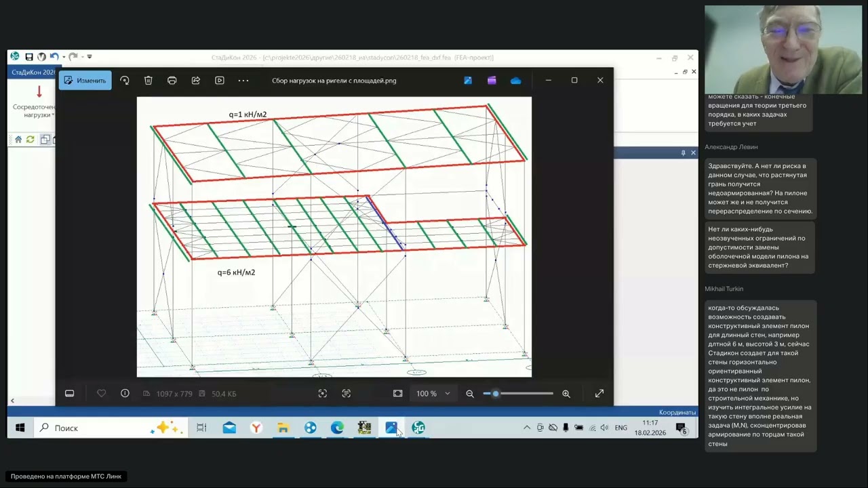Image resolution: width=868 pixels, height=488 pixels.
Task: Click the taskbar Поиск search field
Action: click(111, 428)
